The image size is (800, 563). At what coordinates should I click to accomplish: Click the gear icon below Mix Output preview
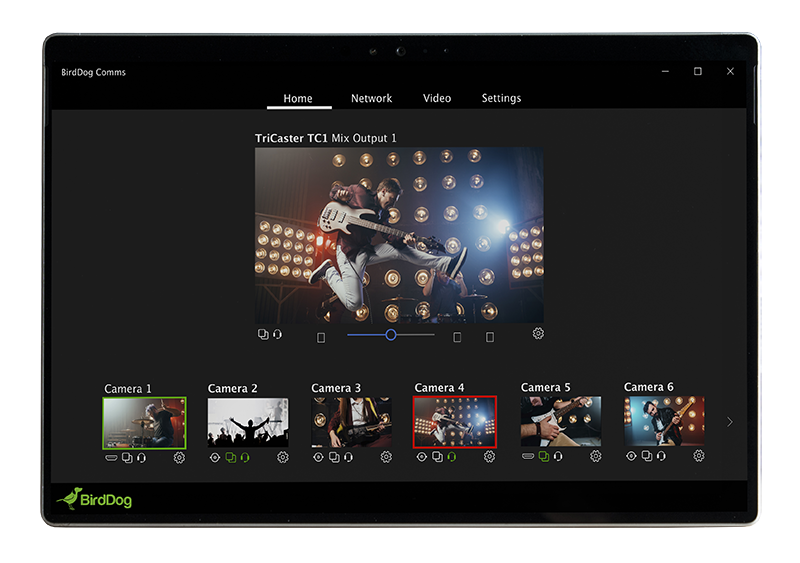(538, 334)
